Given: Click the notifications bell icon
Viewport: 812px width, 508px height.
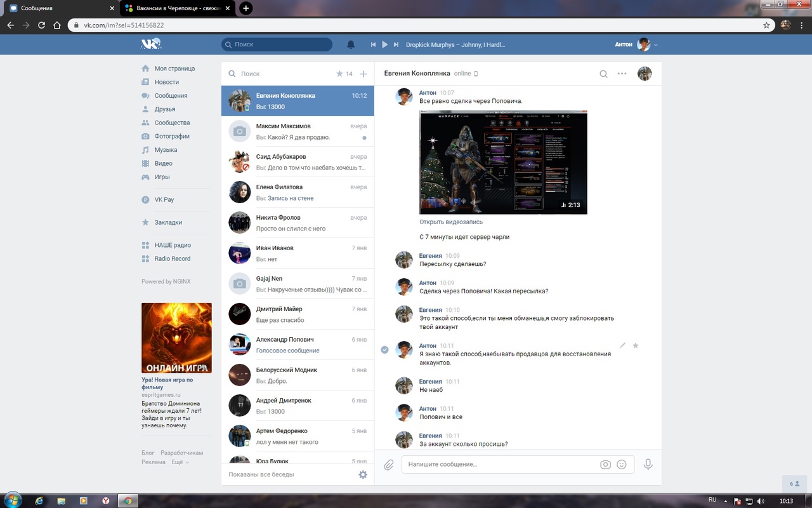Looking at the screenshot, I should click(351, 44).
